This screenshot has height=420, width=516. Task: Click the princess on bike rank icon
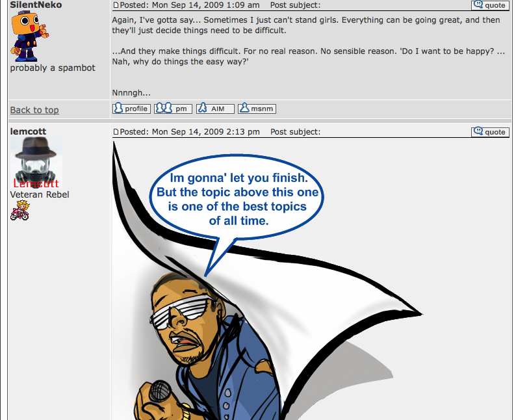tap(19, 211)
